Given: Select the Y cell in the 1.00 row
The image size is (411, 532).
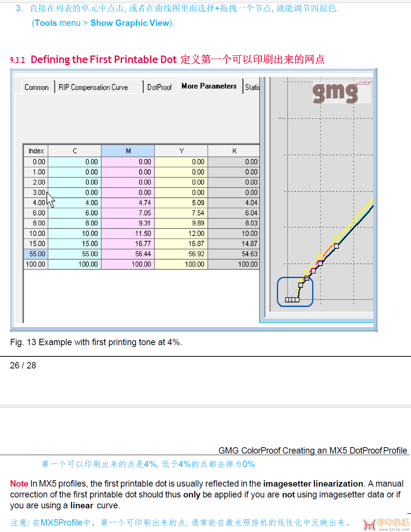Looking at the screenshot, I should click(x=181, y=172).
